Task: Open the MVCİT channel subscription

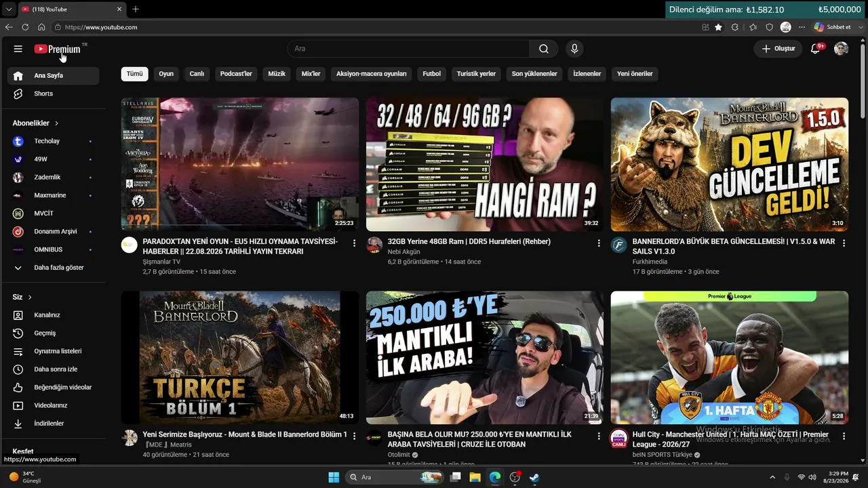Action: (54, 213)
